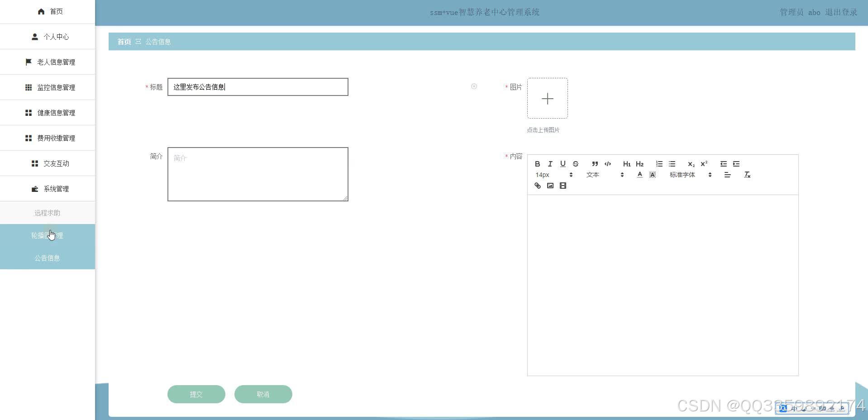This screenshot has height=420, width=868.
Task: Toggle strikethrough formatting in the editor
Action: point(575,164)
